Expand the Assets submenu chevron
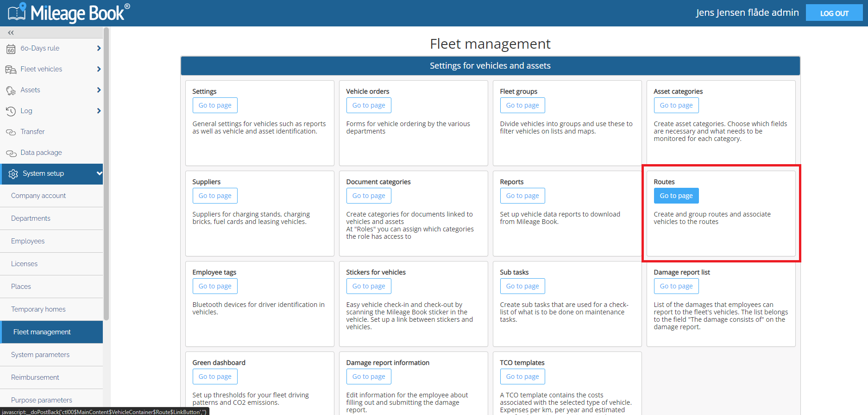 pos(99,90)
